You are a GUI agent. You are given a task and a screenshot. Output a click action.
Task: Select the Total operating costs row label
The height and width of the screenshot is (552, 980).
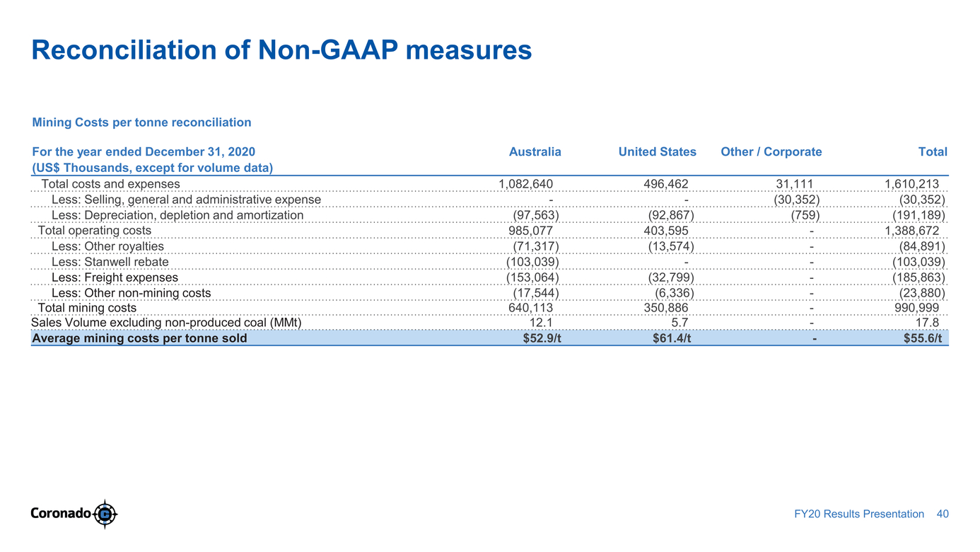tap(94, 231)
